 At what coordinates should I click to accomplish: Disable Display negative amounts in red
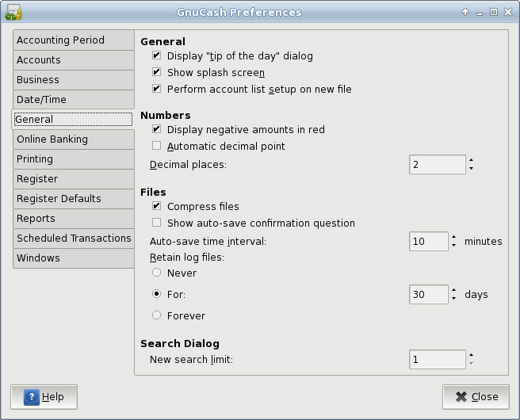[x=156, y=129]
